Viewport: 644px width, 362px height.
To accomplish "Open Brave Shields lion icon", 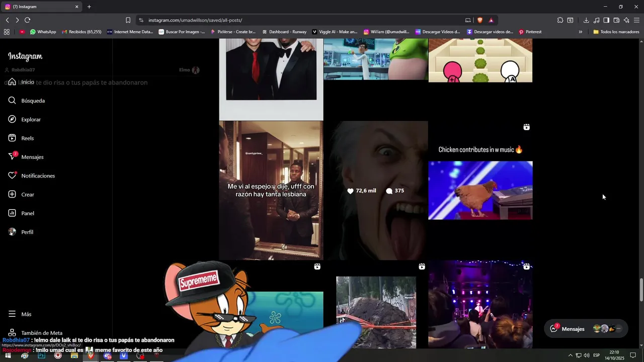I will click(480, 20).
